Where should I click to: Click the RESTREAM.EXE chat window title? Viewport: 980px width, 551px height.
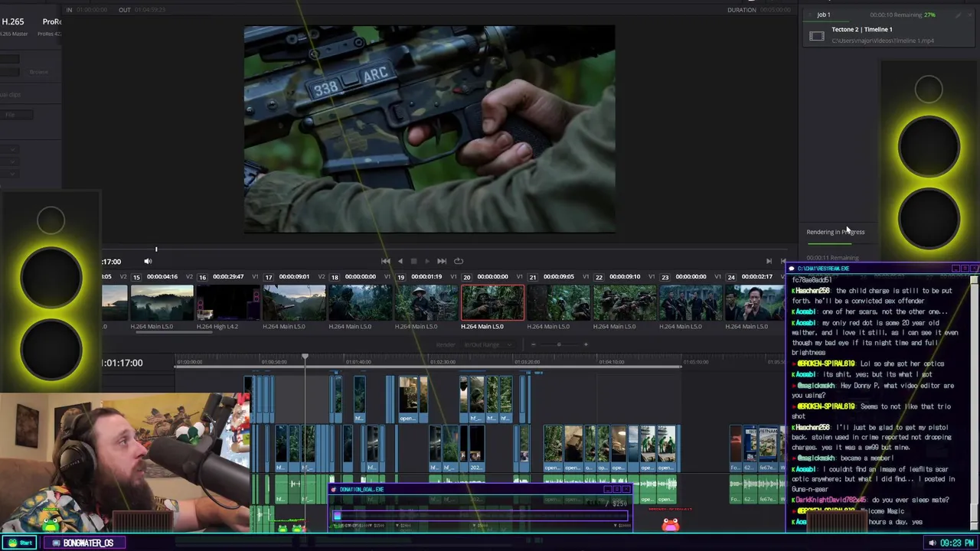[823, 269]
